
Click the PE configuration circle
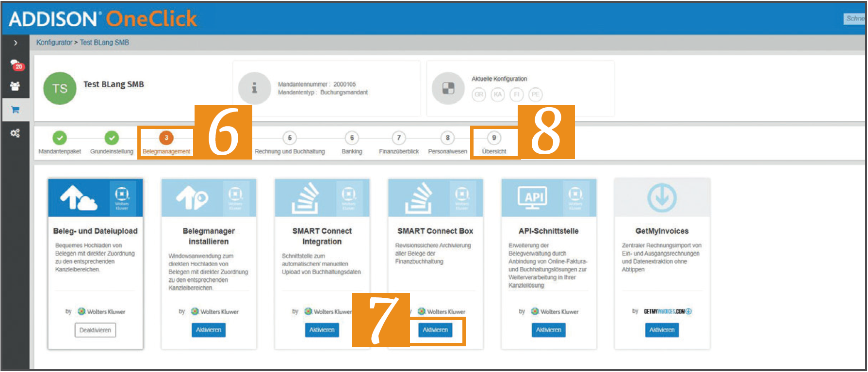coord(536,95)
